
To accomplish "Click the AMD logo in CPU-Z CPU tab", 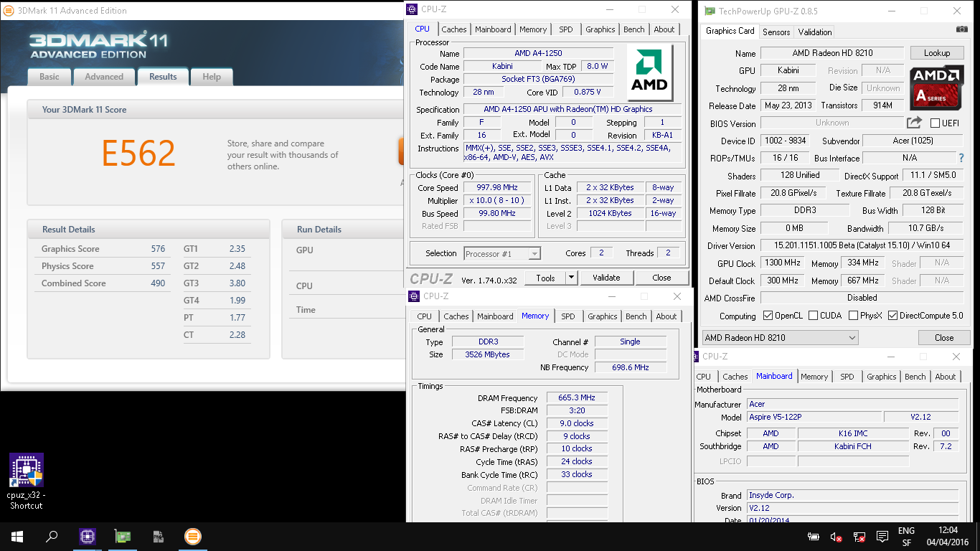I will [649, 72].
